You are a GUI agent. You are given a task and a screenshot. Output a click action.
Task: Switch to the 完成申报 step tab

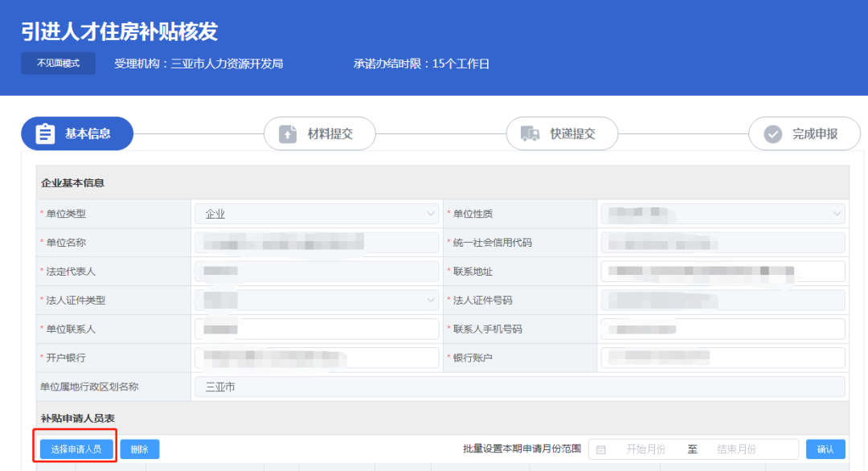pos(805,133)
